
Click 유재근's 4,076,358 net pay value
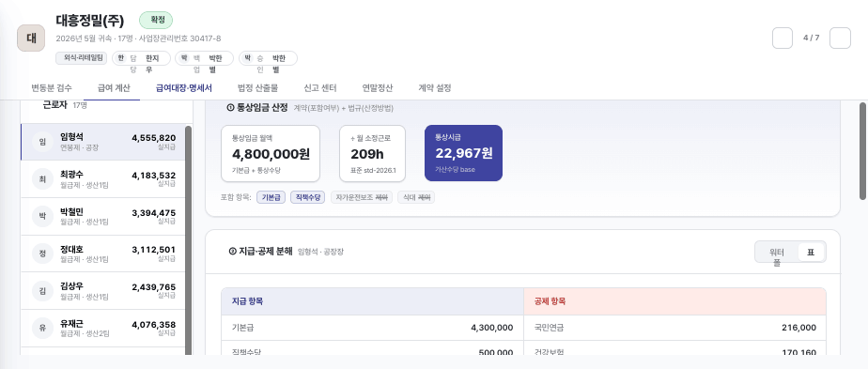(154, 324)
